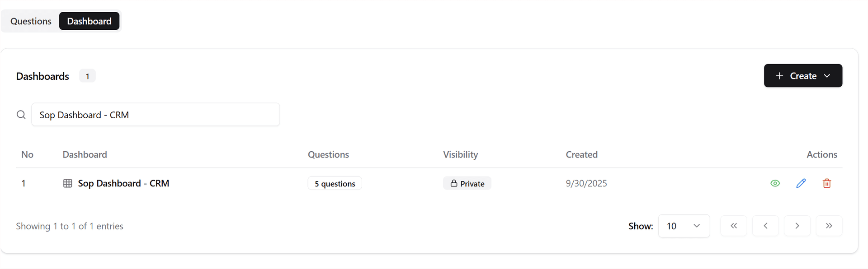Click the Dashboards count badge showing 1

[x=87, y=76]
